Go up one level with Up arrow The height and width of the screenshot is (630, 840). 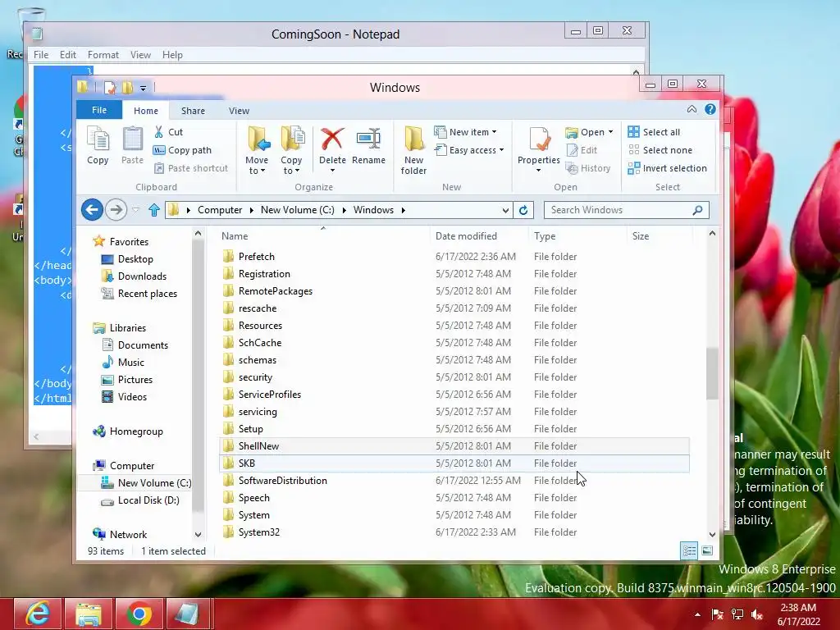154,210
